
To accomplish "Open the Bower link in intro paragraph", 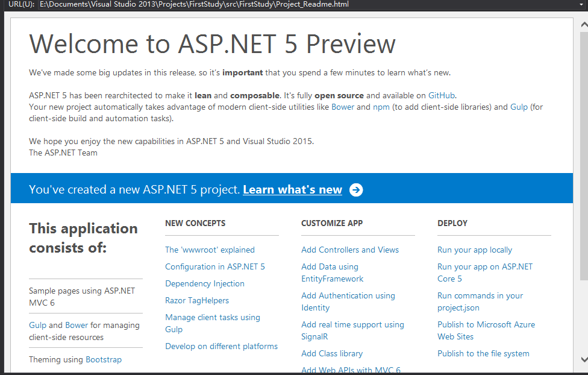I will [x=343, y=107].
